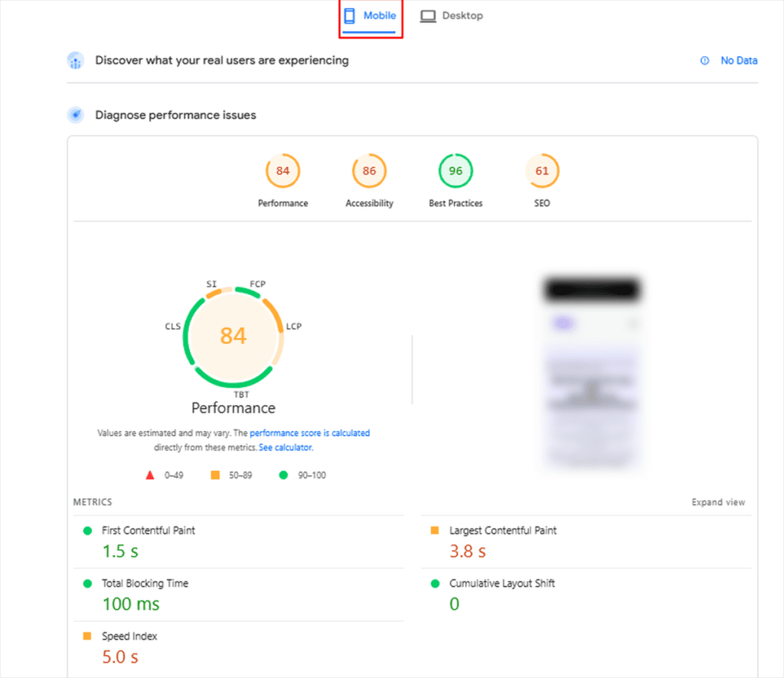Click 'Discover what your real users are experiencing'
Screen dimensions: 784x678
click(222, 61)
